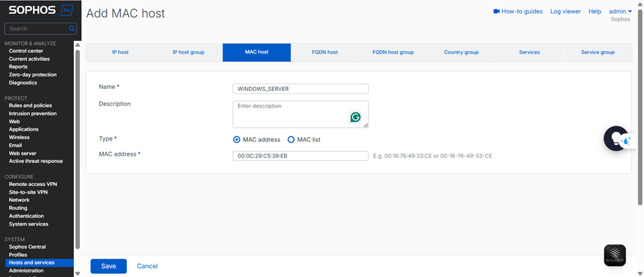Image resolution: width=644 pixels, height=277 pixels.
Task: Select the MAC address radio button
Action: (237, 140)
